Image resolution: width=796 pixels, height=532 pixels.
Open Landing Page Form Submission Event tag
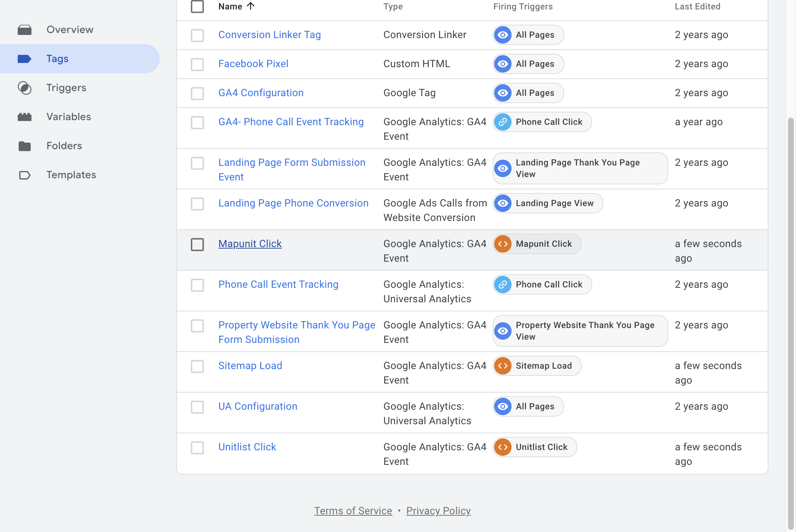pos(292,170)
